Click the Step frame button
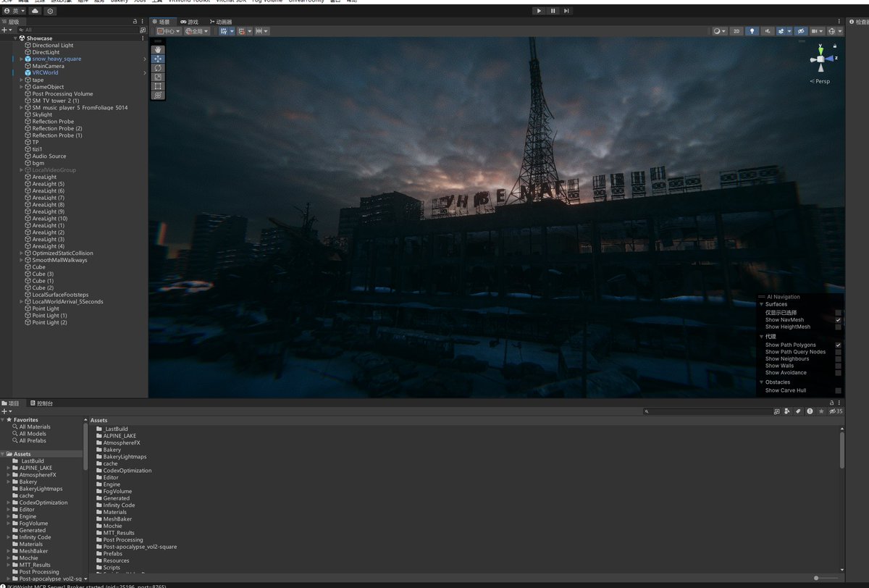Viewport: 869px width, 588px height. coord(566,11)
